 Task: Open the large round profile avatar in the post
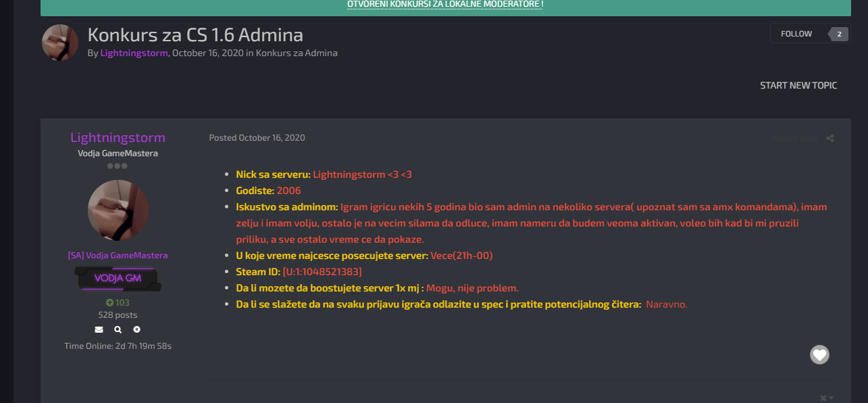(118, 210)
